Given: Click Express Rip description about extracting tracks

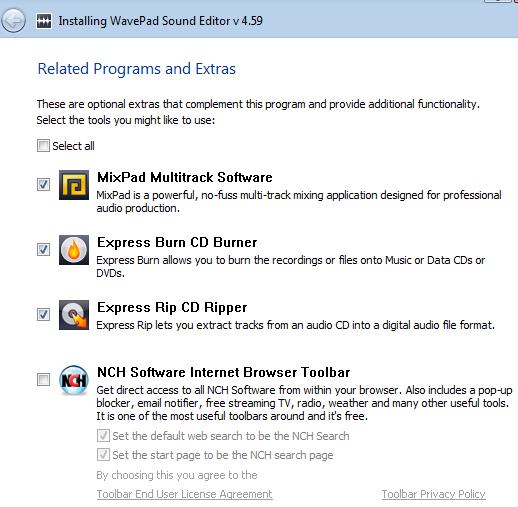Looking at the screenshot, I should 295,325.
